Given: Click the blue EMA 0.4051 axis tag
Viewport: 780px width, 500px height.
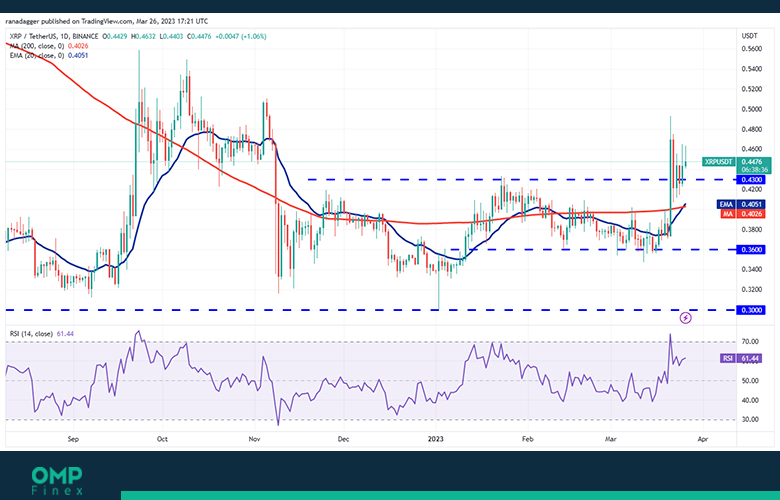Looking at the screenshot, I should 741,204.
